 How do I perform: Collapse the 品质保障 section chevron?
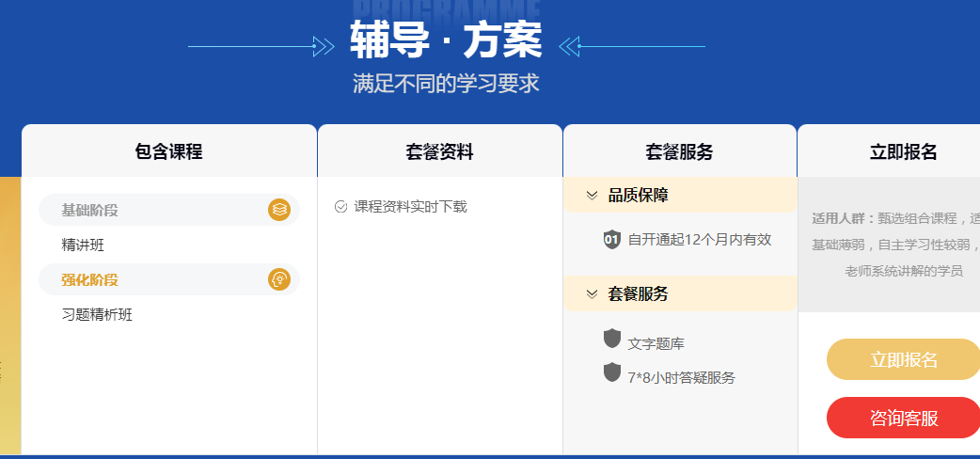click(x=592, y=196)
